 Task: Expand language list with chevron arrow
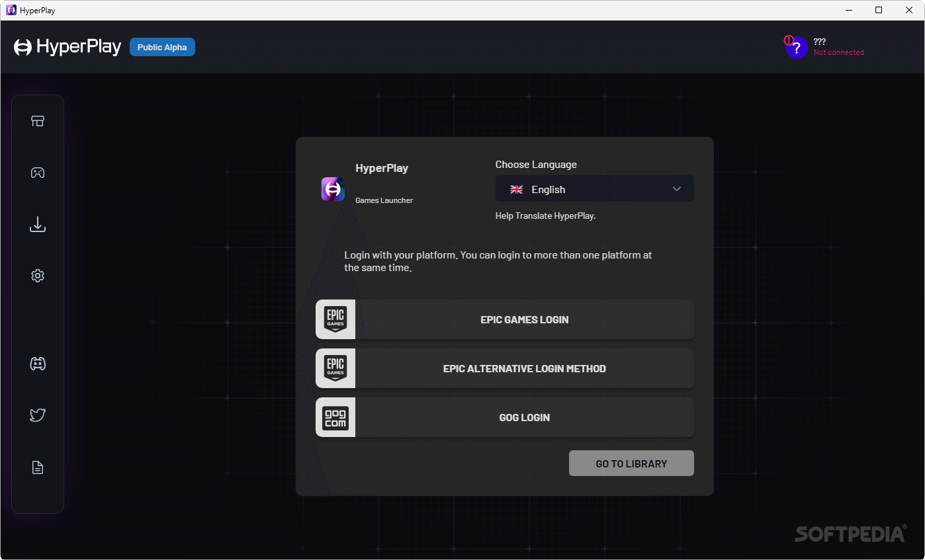(677, 189)
